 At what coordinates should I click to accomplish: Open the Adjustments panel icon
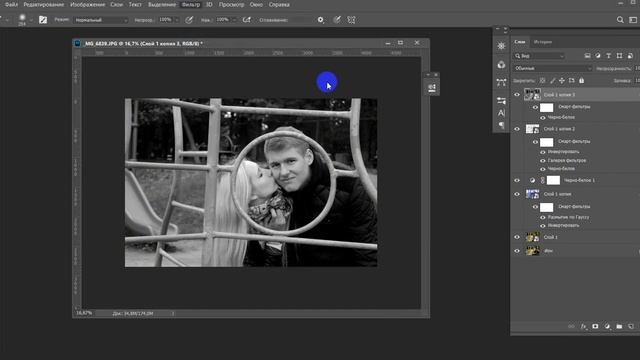(501, 64)
